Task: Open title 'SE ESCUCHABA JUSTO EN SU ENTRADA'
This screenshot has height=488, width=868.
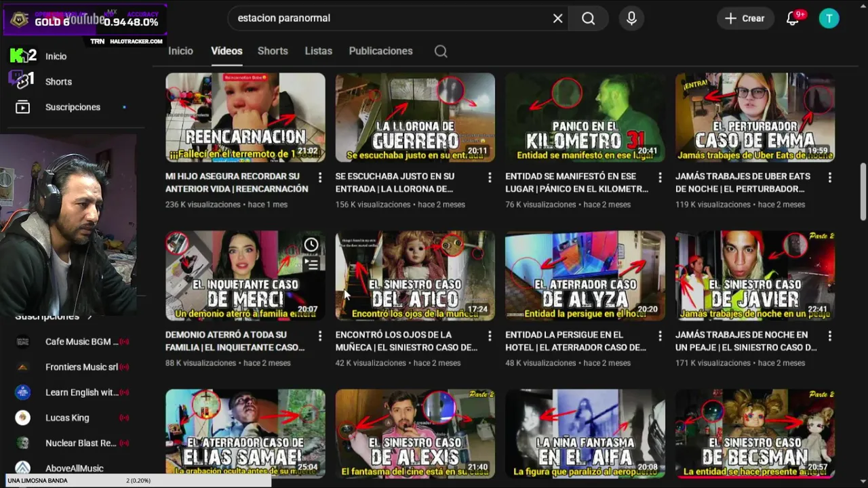Action: [395, 182]
